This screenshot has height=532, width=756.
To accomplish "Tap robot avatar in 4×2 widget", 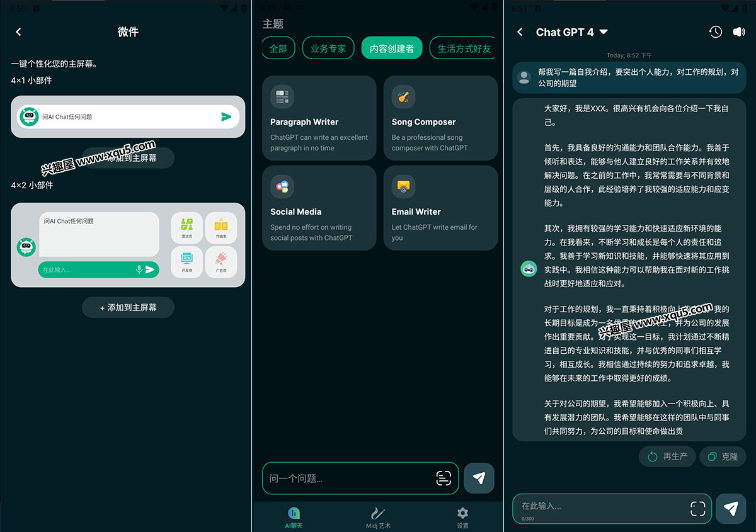I will click(26, 247).
